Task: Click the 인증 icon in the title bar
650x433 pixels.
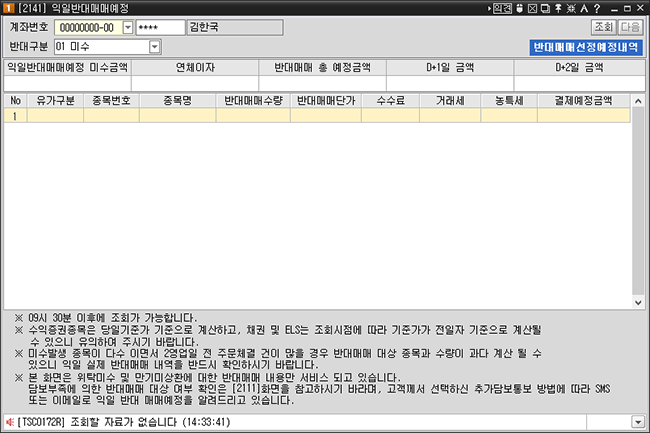Action: click(x=503, y=8)
